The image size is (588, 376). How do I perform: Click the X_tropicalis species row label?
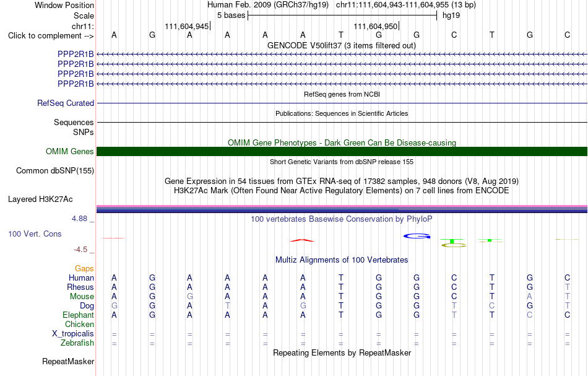pyautogui.click(x=73, y=334)
